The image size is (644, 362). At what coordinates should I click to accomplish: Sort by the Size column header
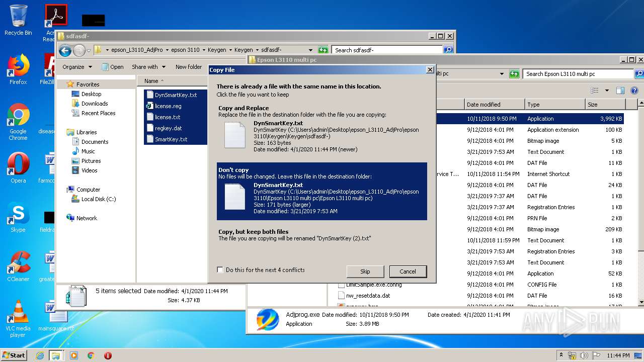tap(605, 105)
